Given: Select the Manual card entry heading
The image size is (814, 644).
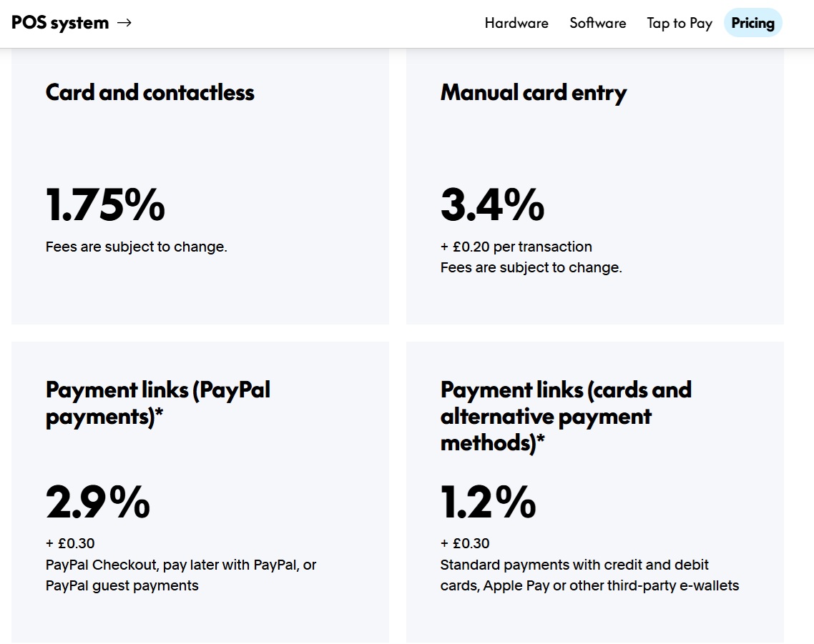Looking at the screenshot, I should pyautogui.click(x=533, y=92).
